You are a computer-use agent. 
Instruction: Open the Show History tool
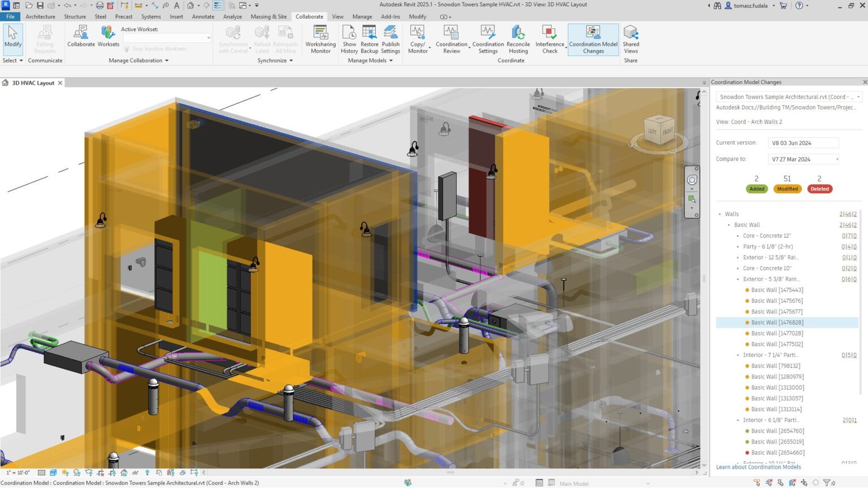pos(349,38)
